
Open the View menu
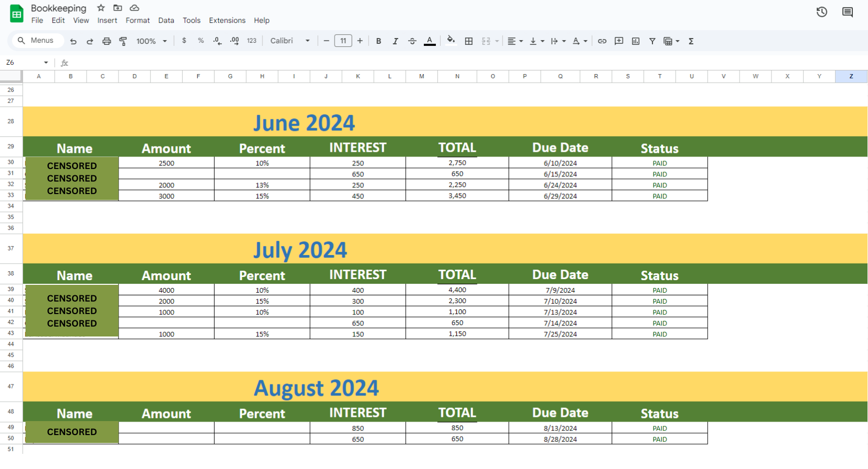pyautogui.click(x=81, y=20)
